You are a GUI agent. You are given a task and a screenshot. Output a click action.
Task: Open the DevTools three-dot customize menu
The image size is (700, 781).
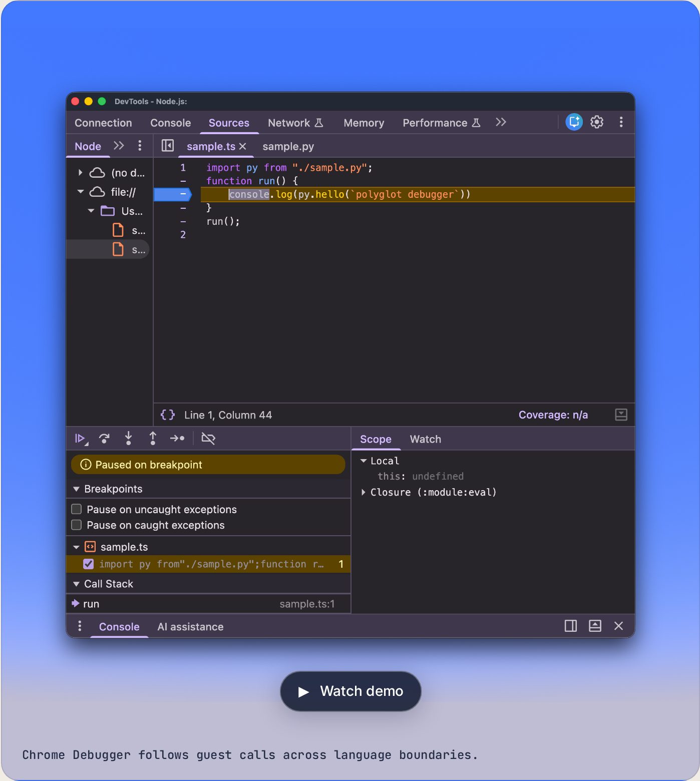click(x=621, y=122)
